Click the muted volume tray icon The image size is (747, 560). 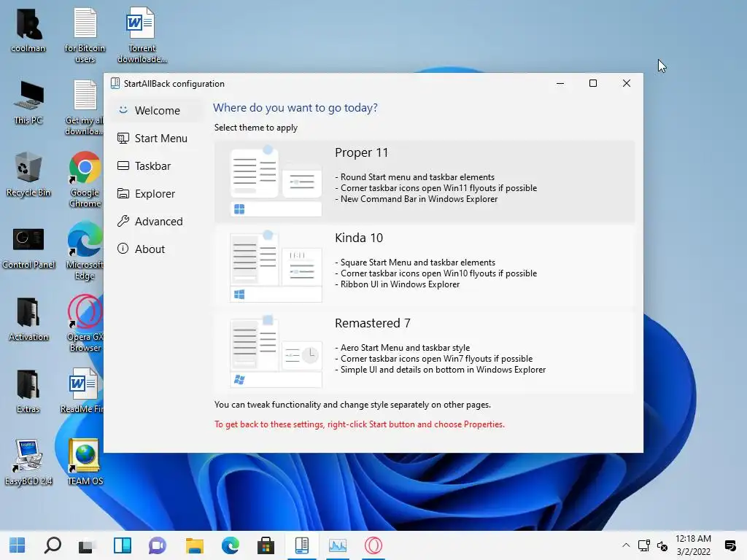pyautogui.click(x=662, y=545)
